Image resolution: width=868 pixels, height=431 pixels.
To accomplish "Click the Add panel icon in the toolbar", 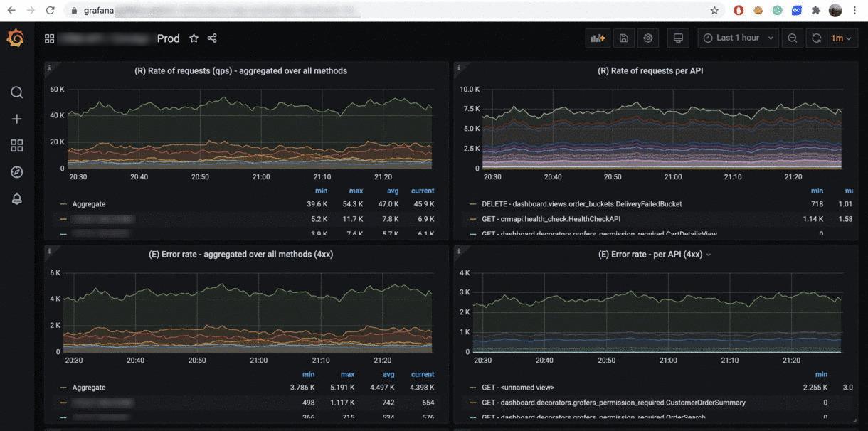I will [597, 38].
